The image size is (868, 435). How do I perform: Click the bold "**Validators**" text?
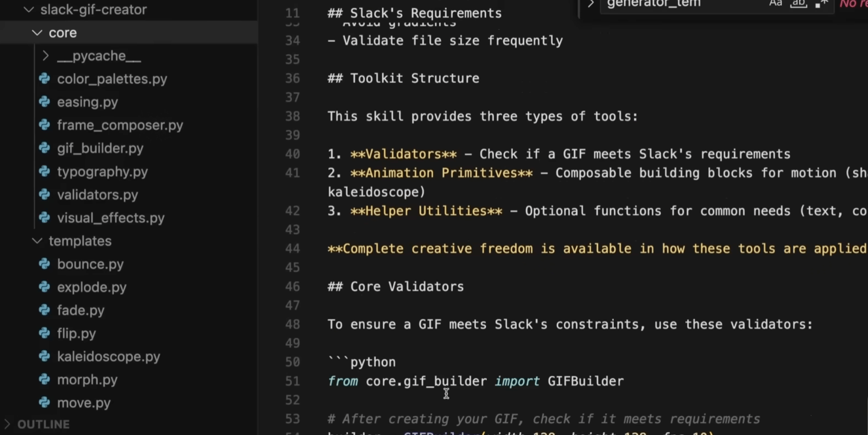click(x=403, y=154)
